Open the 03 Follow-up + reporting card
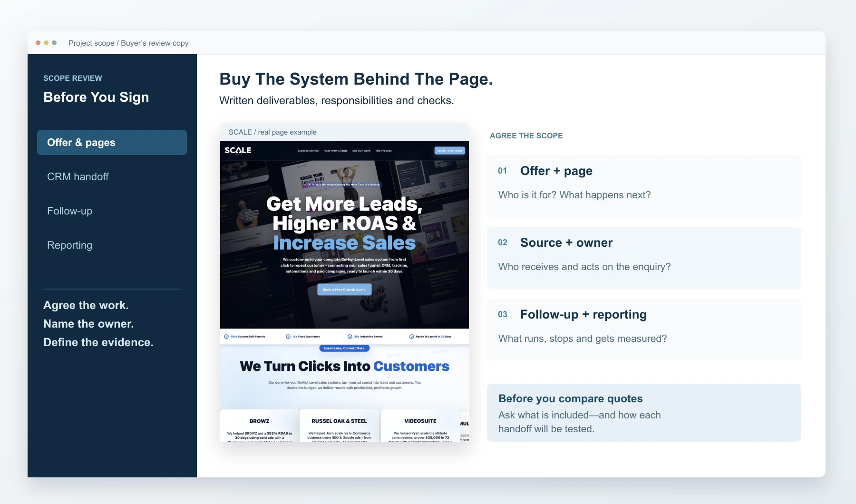Screen dimensions: 856x504 (x=644, y=330)
